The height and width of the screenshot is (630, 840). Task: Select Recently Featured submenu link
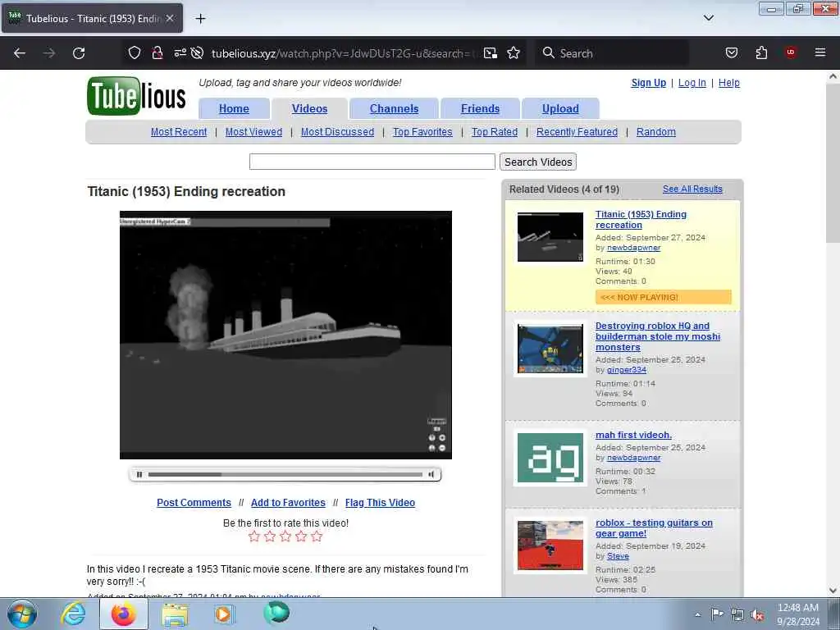pos(577,132)
